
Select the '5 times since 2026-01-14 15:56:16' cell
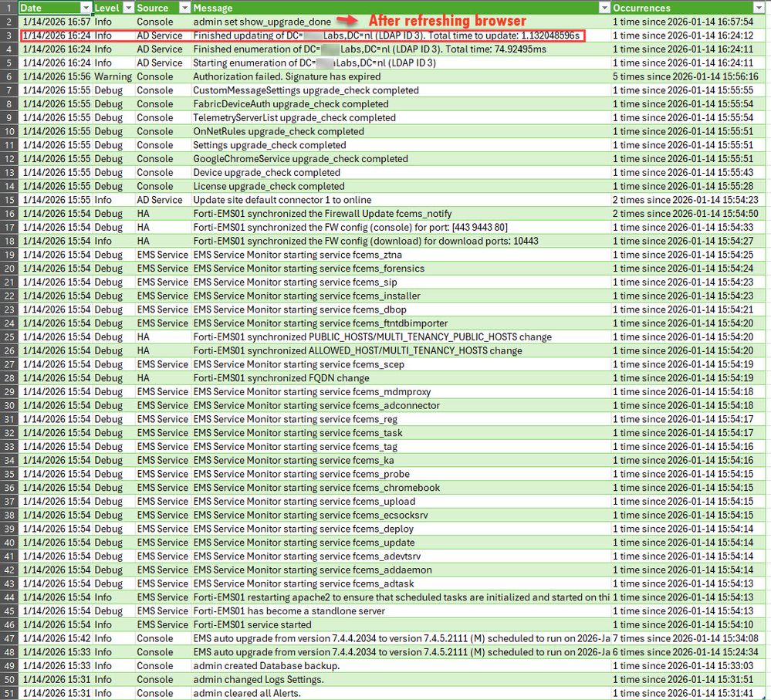coord(679,76)
